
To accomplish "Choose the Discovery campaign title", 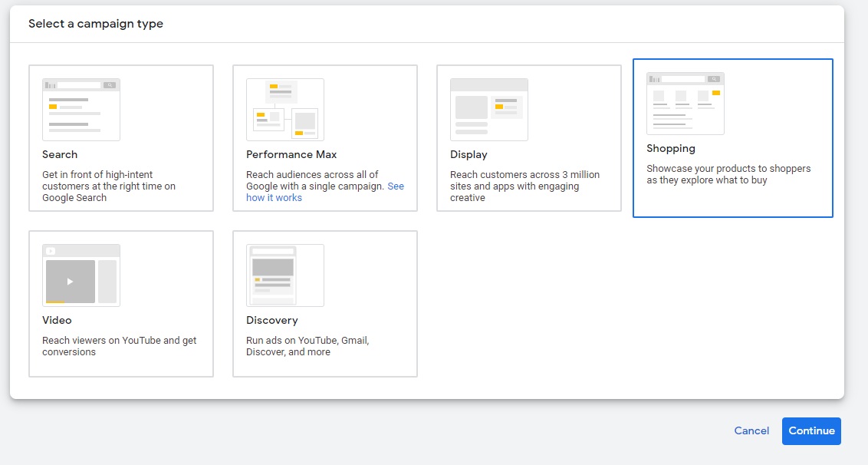I will point(271,320).
